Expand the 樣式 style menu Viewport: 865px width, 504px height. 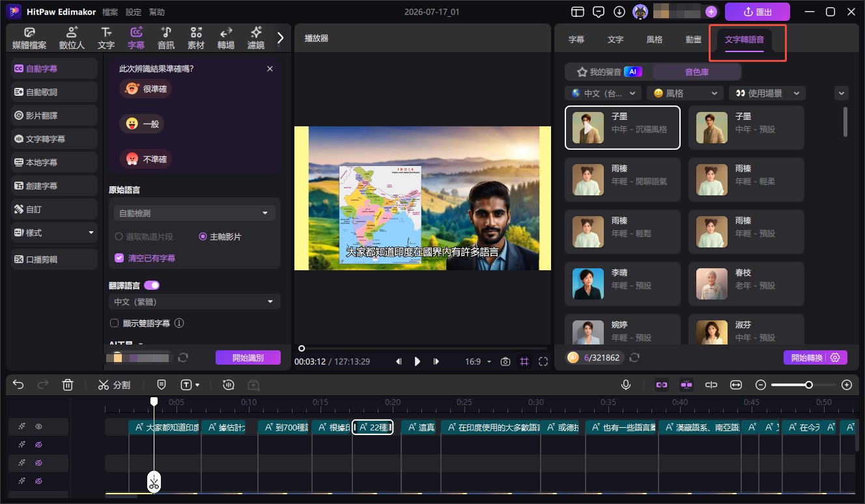(x=54, y=232)
